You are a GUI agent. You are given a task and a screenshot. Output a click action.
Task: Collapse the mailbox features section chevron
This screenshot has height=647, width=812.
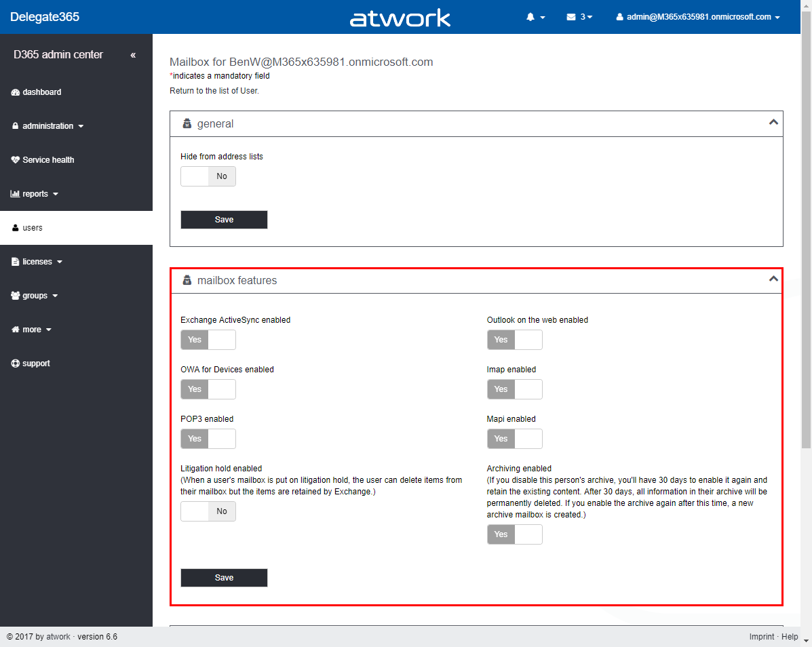(773, 279)
